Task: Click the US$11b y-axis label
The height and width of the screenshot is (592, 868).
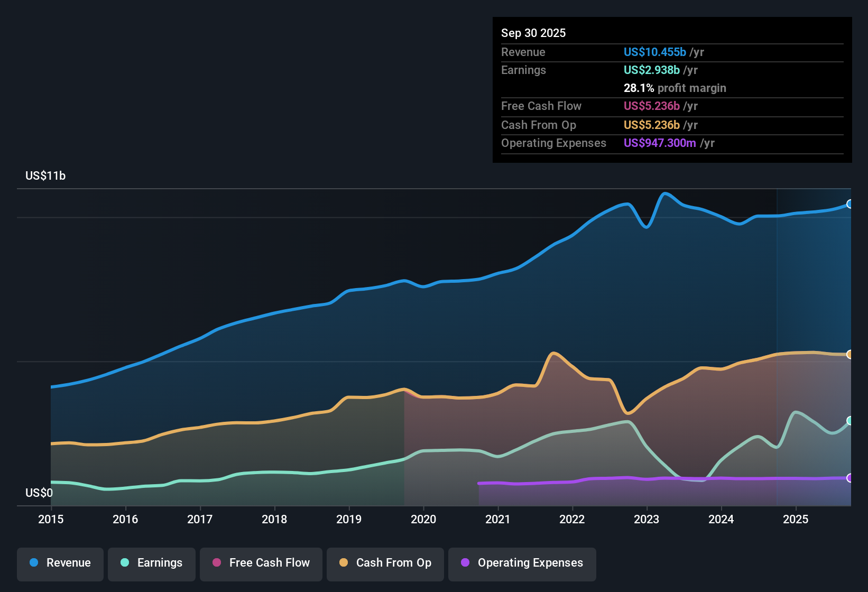Action: coord(45,176)
